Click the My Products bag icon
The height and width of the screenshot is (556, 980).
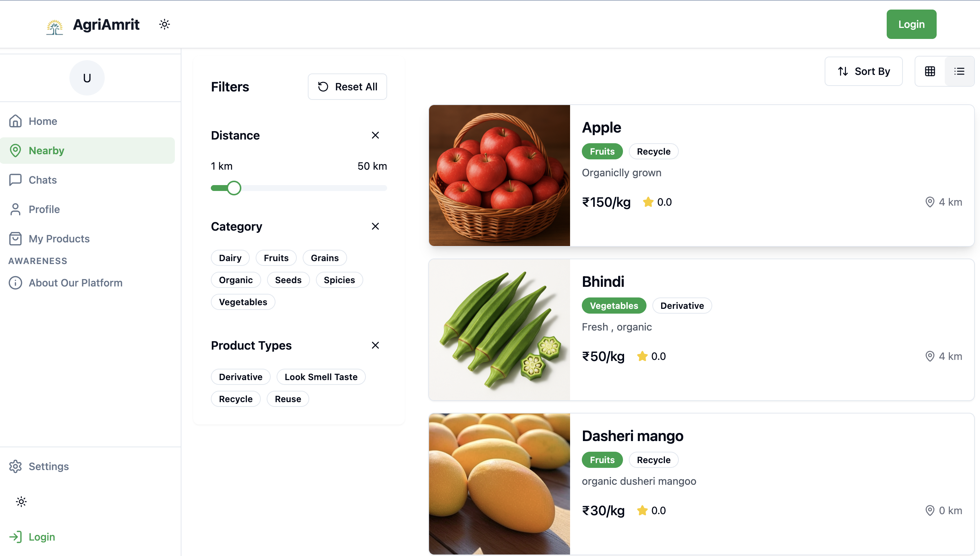[15, 238]
